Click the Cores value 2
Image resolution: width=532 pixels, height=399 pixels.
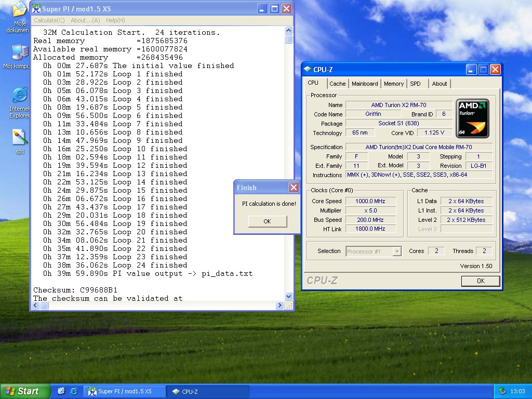pos(436,251)
